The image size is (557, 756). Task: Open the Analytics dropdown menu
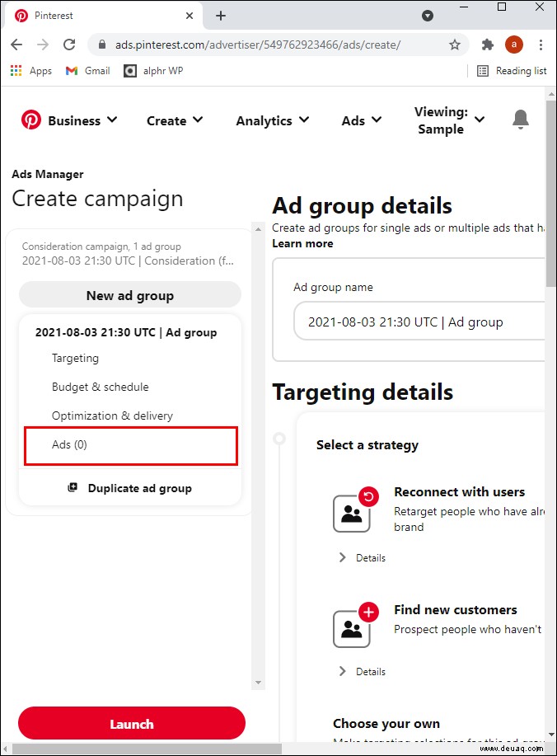pyautogui.click(x=272, y=120)
